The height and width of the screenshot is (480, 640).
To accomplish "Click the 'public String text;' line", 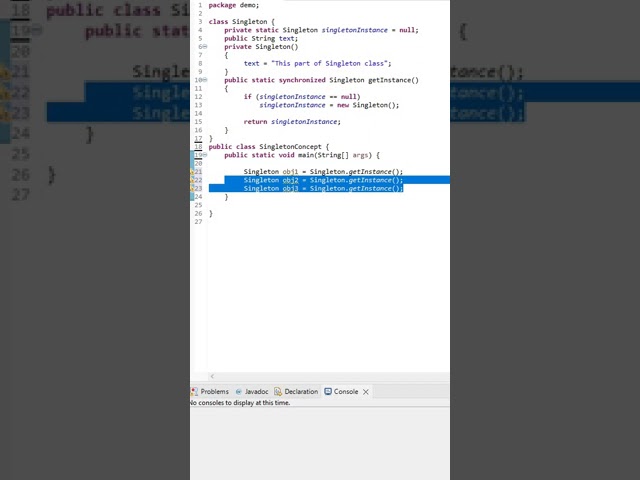I will point(261,38).
